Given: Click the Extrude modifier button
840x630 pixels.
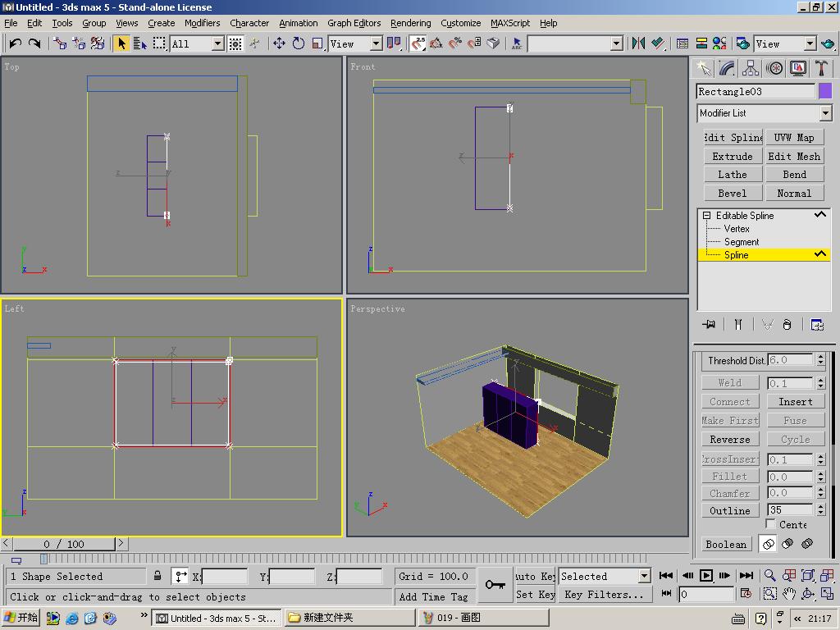Looking at the screenshot, I should (733, 156).
